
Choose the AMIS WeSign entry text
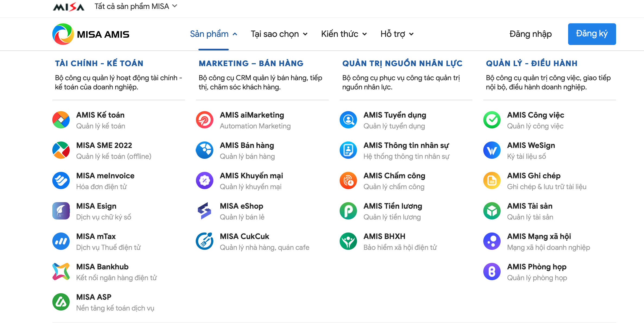click(x=531, y=145)
